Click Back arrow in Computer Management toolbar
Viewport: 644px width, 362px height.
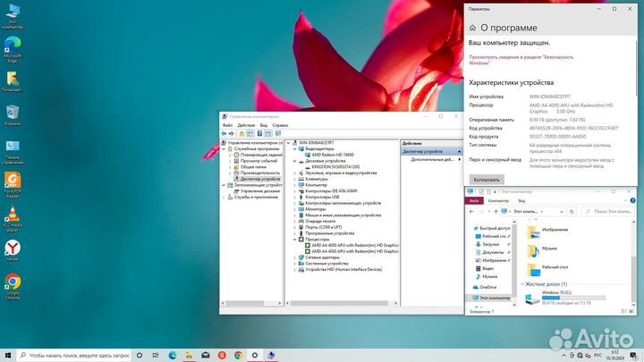(225, 133)
